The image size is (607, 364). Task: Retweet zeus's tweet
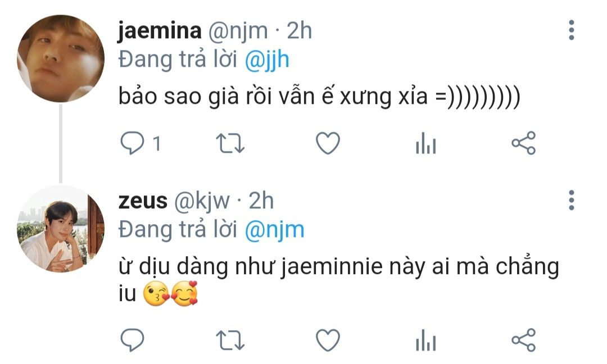coord(230,340)
